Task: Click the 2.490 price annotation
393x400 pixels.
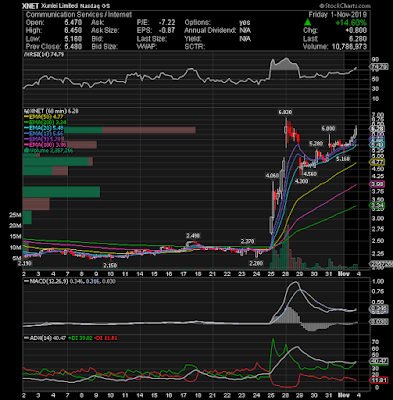Action: tap(193, 235)
